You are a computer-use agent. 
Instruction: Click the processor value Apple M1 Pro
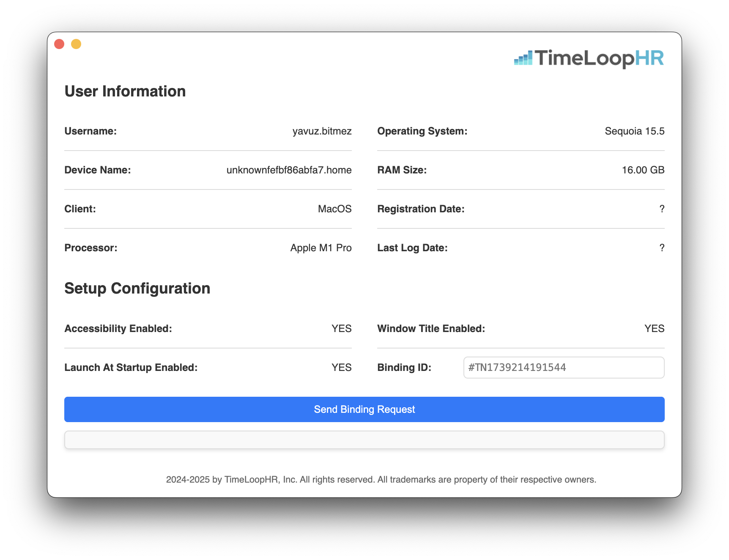[x=320, y=247]
